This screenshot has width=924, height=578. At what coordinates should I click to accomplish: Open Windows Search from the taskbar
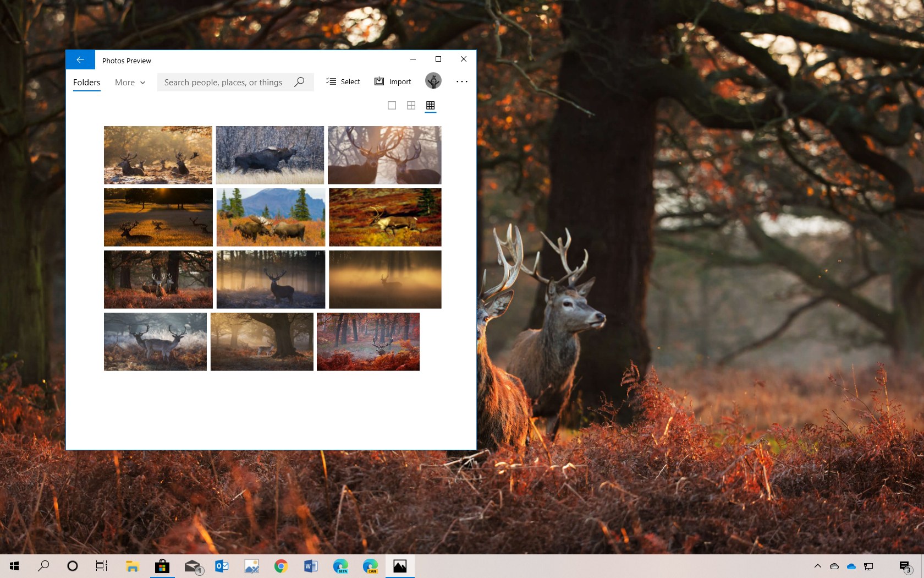pyautogui.click(x=43, y=566)
